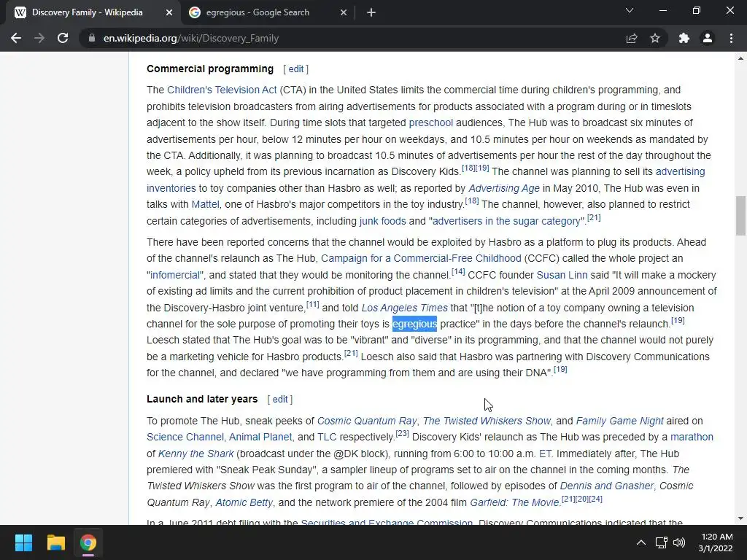Click citation [23] after respectively

click(x=403, y=434)
